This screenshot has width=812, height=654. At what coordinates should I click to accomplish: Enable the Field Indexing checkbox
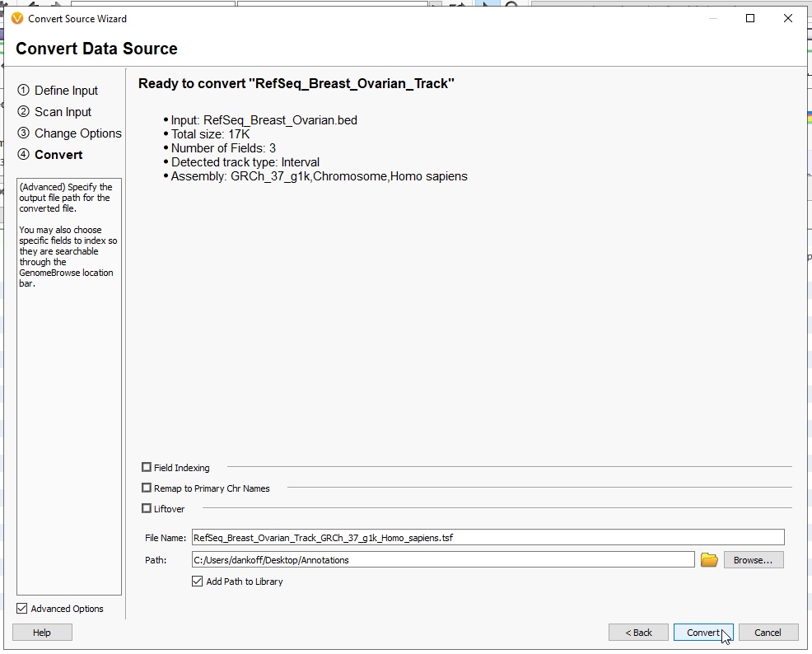(x=146, y=467)
